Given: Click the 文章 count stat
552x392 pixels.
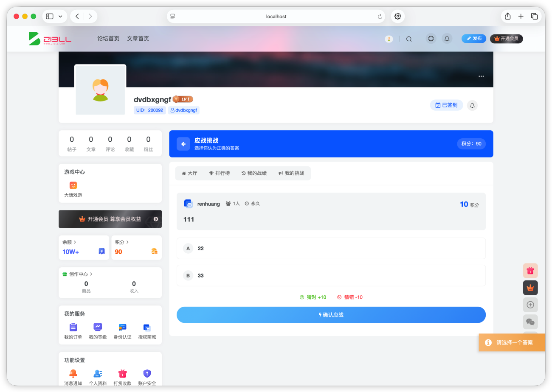Looking at the screenshot, I should click(91, 143).
